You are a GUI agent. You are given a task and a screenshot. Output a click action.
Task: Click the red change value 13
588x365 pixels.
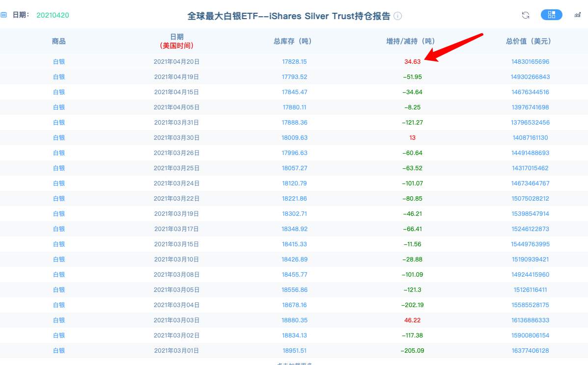(412, 137)
